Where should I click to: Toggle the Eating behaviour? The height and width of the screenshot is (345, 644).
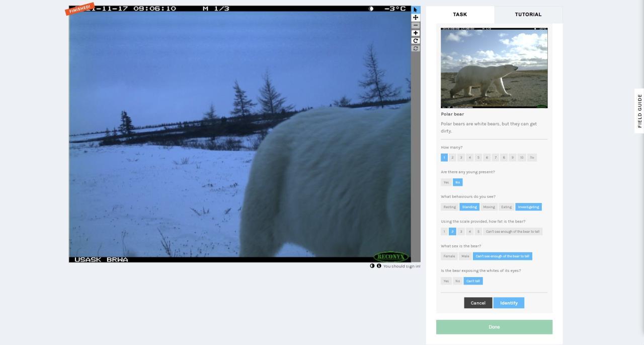pos(506,207)
